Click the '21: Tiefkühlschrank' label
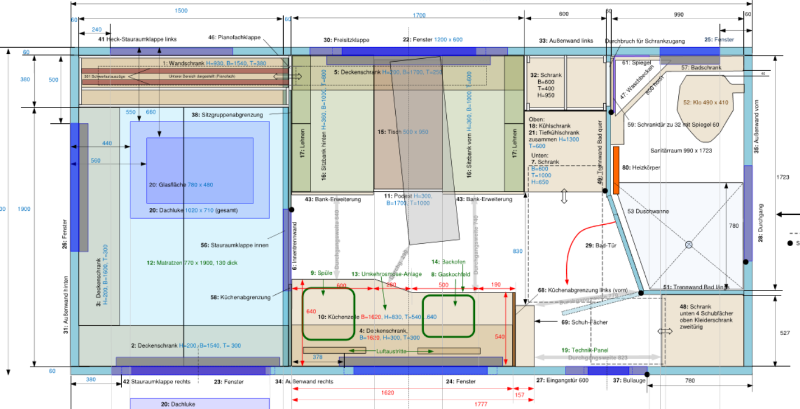This screenshot has height=409, width=800. (x=554, y=132)
